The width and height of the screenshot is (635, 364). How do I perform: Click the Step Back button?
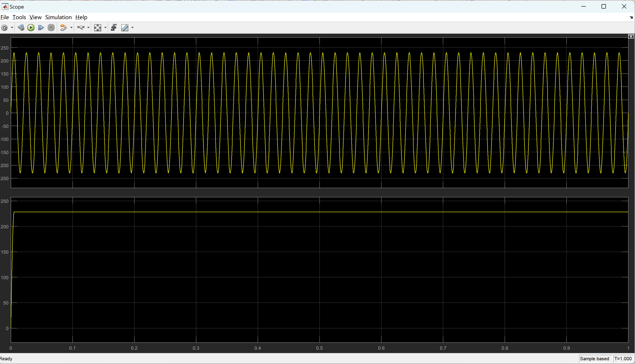click(21, 28)
